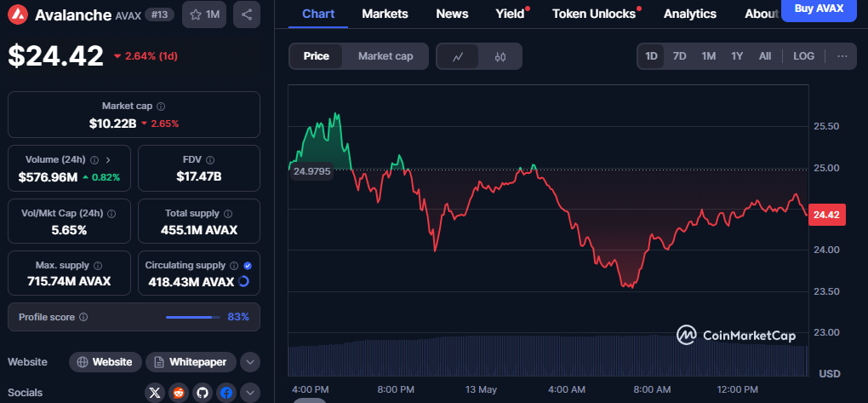Open the Facebook social link
This screenshot has width=868, height=403.
[x=226, y=393]
